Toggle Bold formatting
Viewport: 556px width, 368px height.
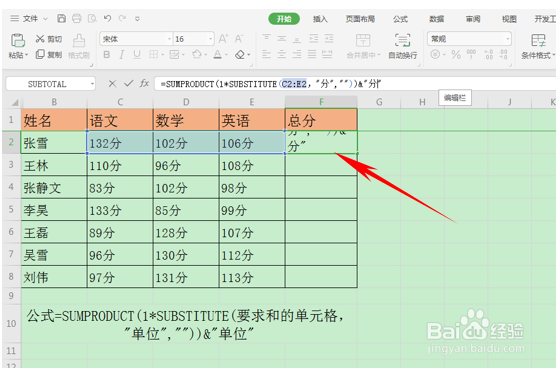click(x=106, y=55)
